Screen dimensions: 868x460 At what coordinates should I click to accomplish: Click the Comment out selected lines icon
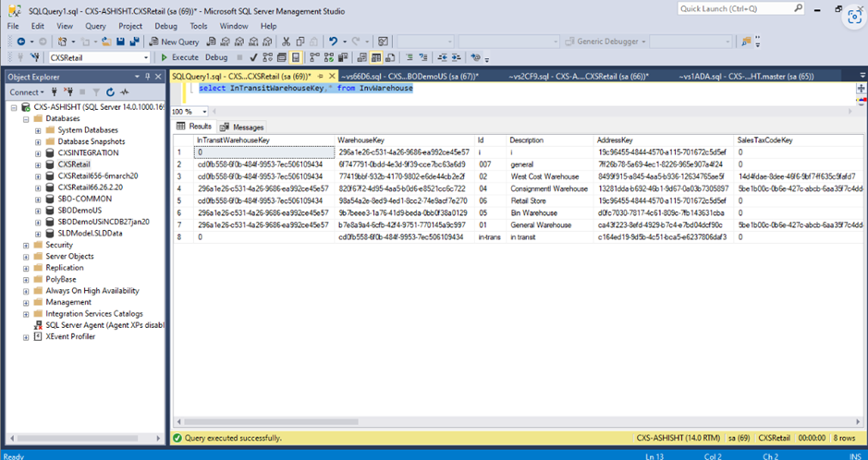[410, 57]
